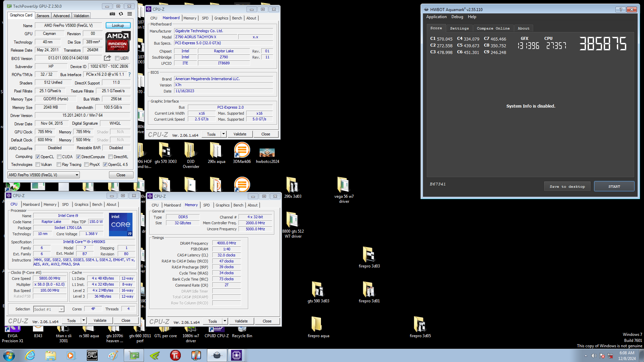The height and width of the screenshot is (362, 644).
Task: Click the DRAM Frequency 4000.0 MHz value
Action: tap(226, 243)
